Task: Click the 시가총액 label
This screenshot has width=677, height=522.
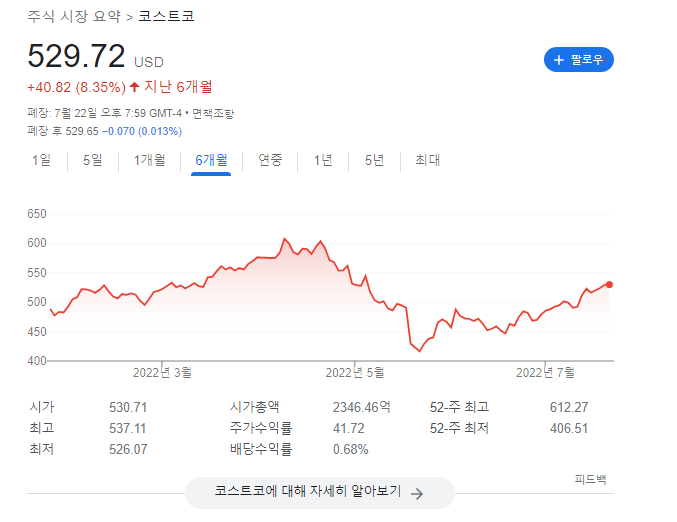Action: tap(254, 407)
